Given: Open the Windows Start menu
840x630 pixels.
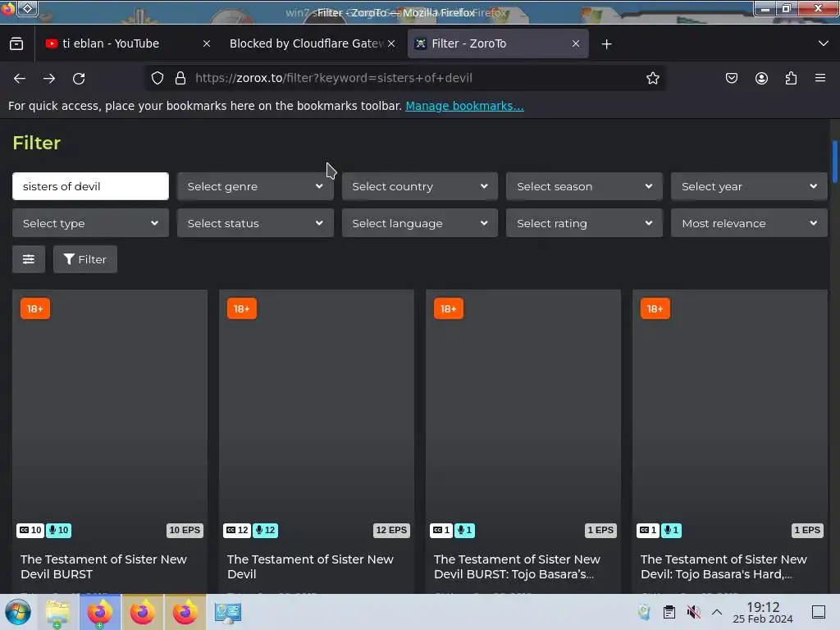Looking at the screenshot, I should coord(18,612).
